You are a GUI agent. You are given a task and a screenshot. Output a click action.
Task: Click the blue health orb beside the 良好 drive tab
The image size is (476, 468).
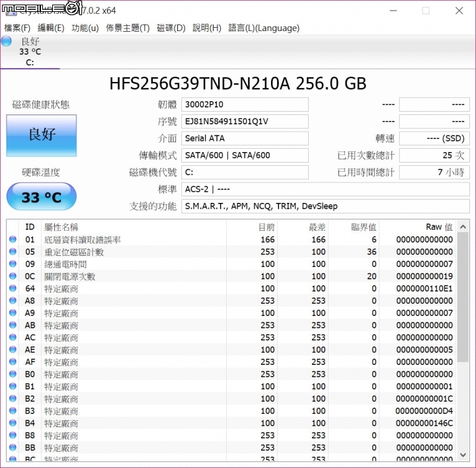(7, 41)
